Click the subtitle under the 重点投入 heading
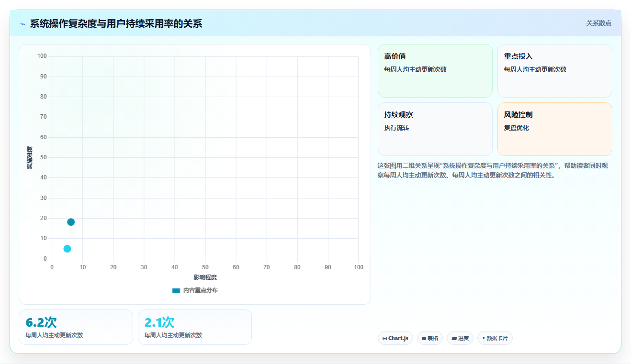 [535, 69]
